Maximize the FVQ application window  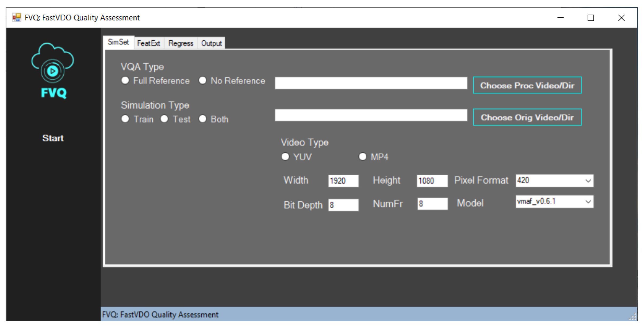coord(591,18)
